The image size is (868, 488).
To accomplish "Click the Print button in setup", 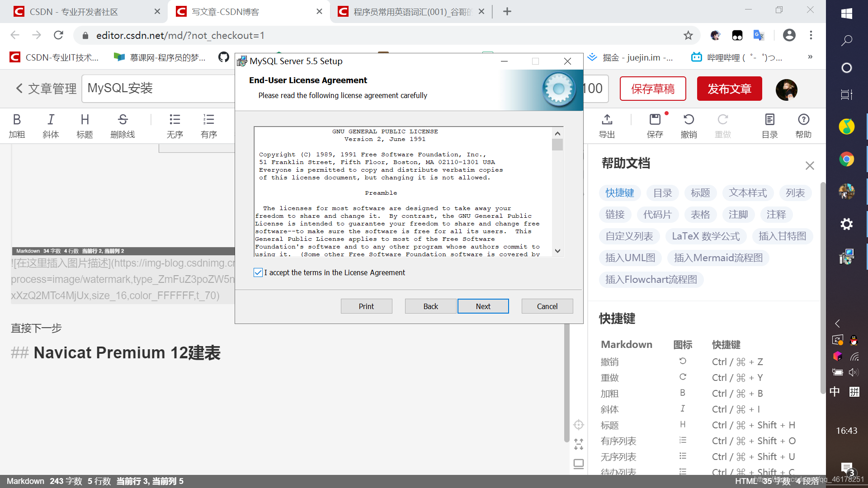I will tap(366, 306).
